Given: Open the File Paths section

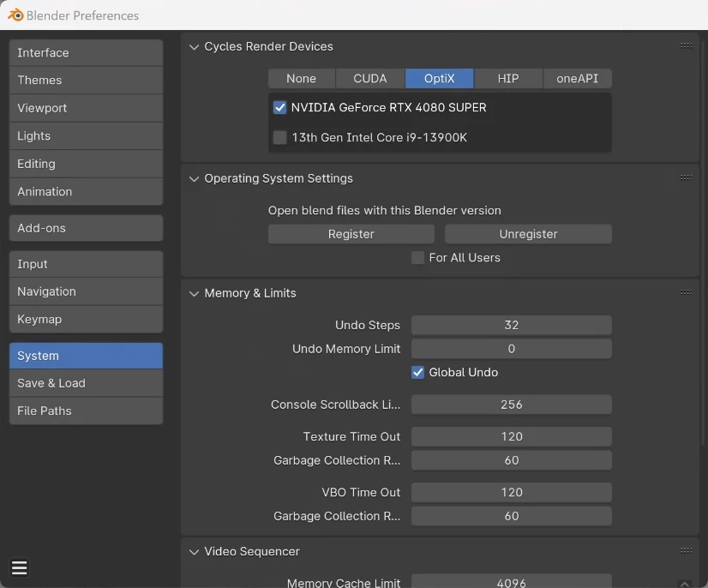Looking at the screenshot, I should [x=86, y=411].
